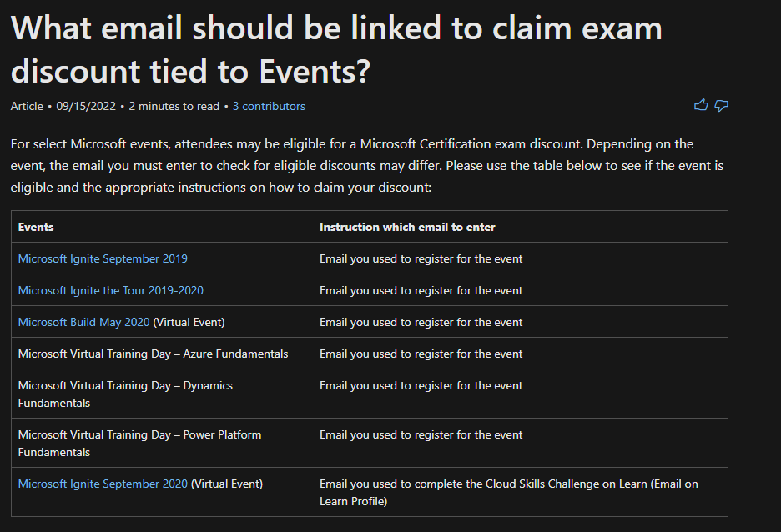Click the Instruction which email to enter header

coord(407,227)
